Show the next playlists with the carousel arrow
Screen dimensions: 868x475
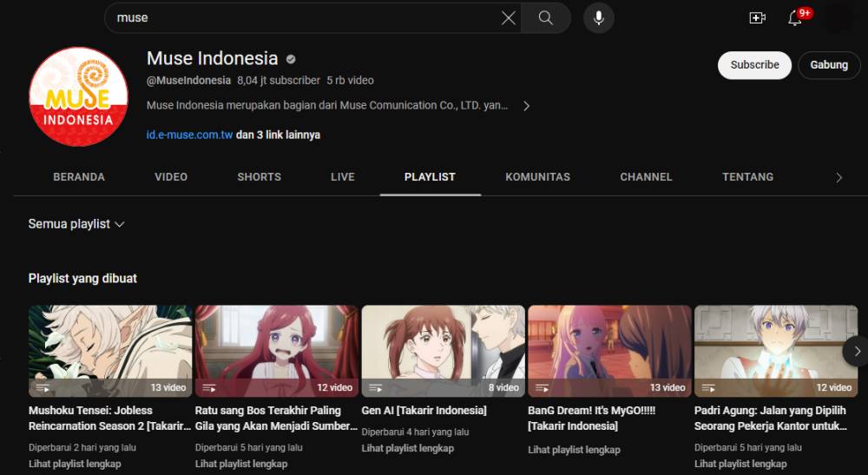tap(857, 351)
